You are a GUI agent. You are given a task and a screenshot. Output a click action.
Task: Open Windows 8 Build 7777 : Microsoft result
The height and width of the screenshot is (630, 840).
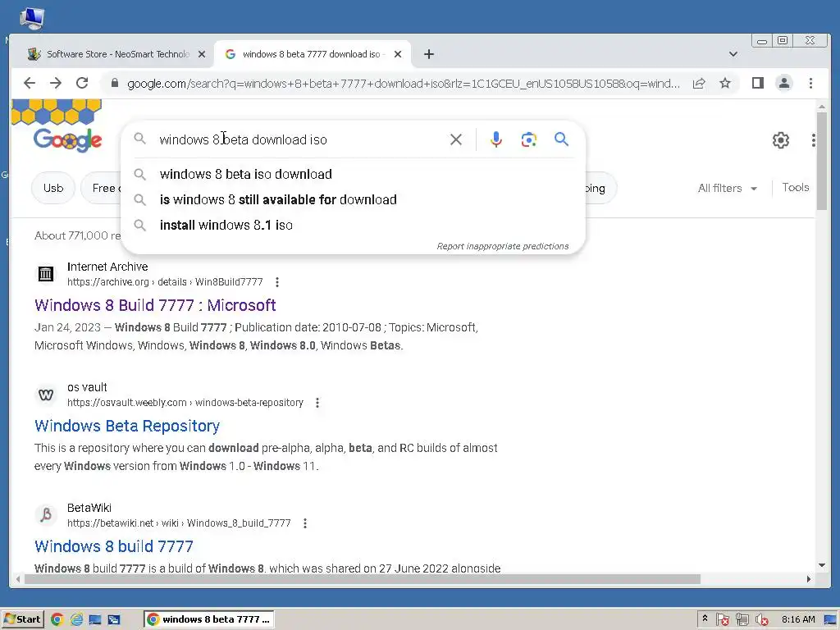click(x=155, y=305)
